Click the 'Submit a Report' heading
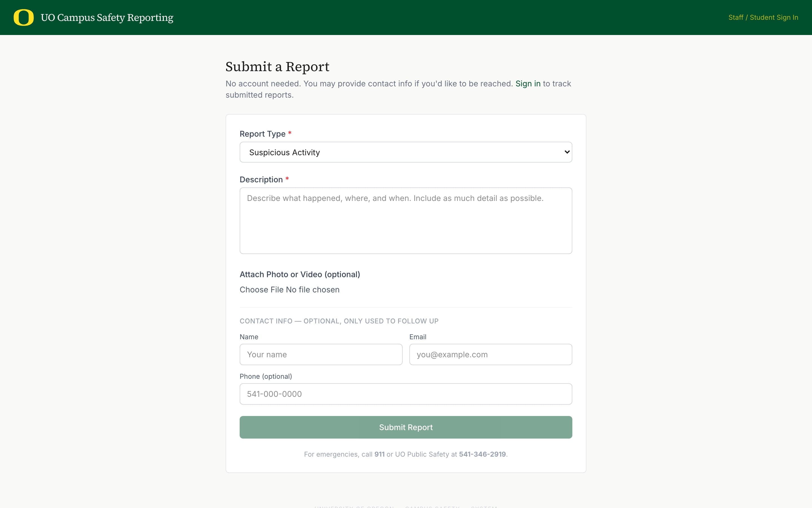This screenshot has height=508, width=812. click(277, 67)
